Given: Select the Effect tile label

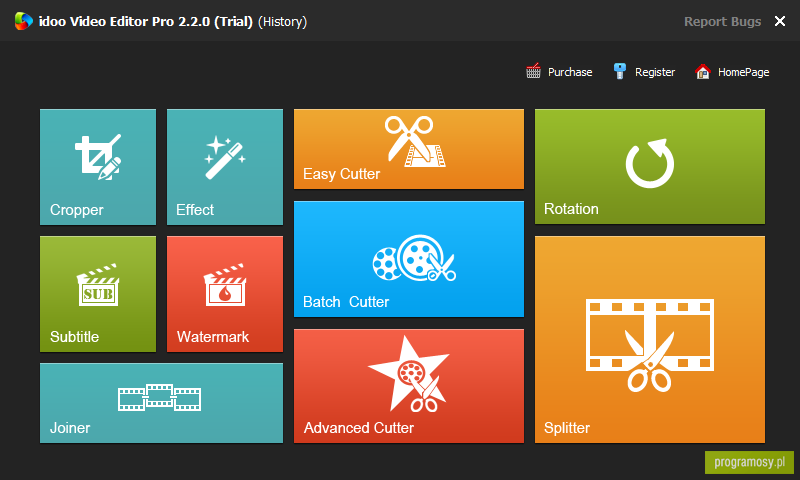Looking at the screenshot, I should pos(195,210).
